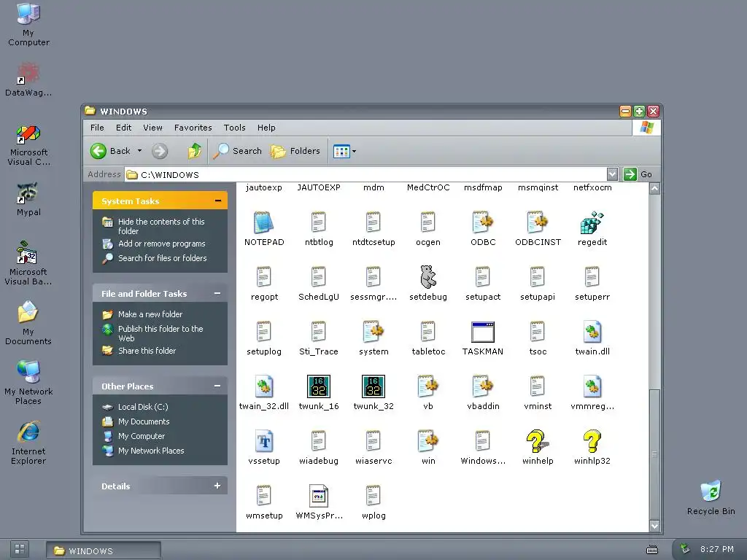Viewport: 747px width, 560px height.
Task: Click the scrollbar up arrow
Action: 654,189
